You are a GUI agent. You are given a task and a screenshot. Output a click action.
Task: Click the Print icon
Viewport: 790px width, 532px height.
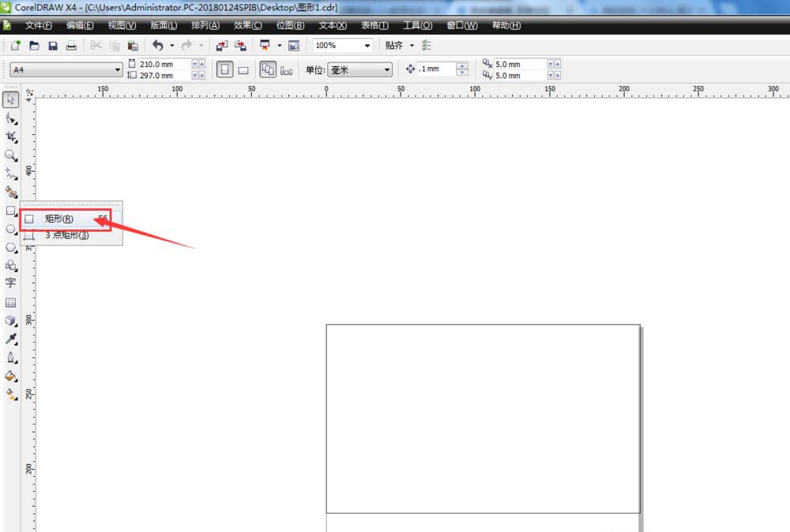(72, 45)
